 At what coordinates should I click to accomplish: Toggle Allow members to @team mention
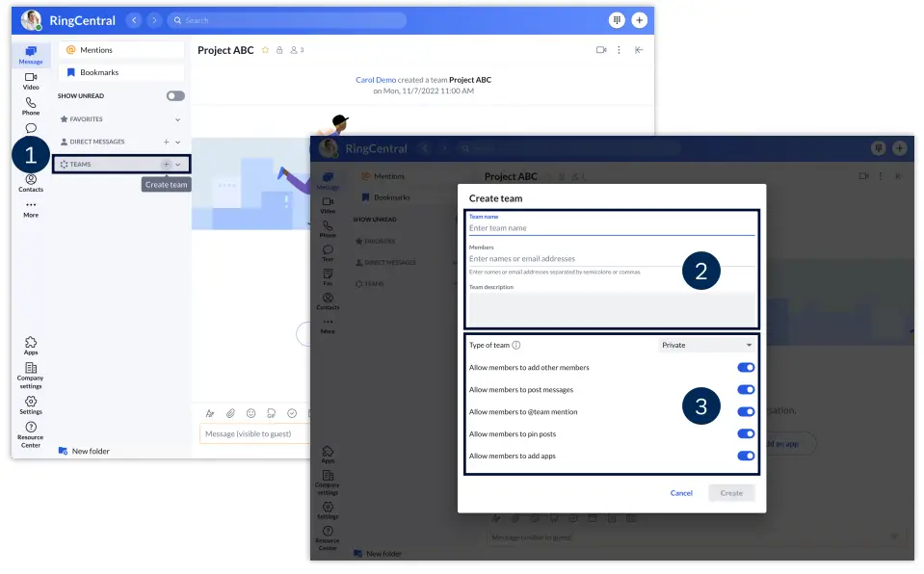pos(746,412)
